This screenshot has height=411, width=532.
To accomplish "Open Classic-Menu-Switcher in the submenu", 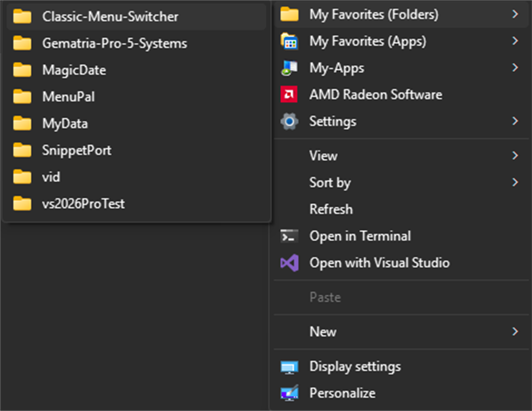I will coord(136,17).
